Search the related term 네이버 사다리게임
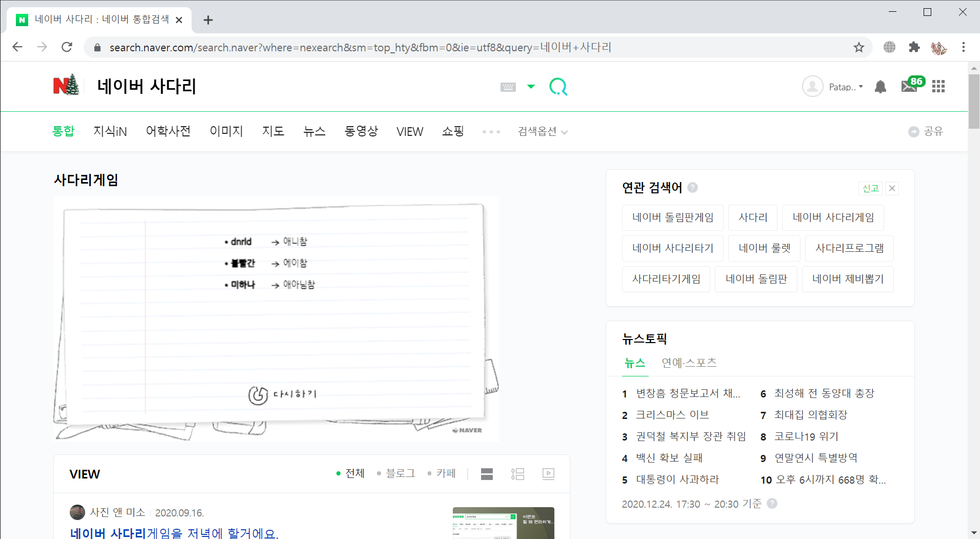980x539 pixels. pos(833,217)
